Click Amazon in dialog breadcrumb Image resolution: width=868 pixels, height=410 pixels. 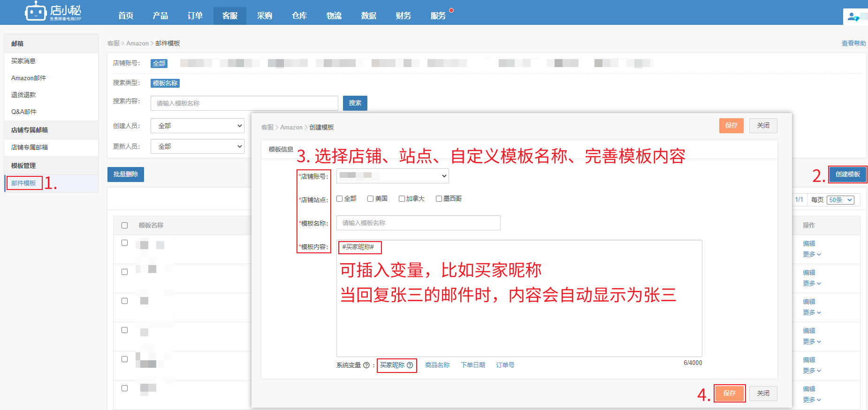click(x=291, y=127)
